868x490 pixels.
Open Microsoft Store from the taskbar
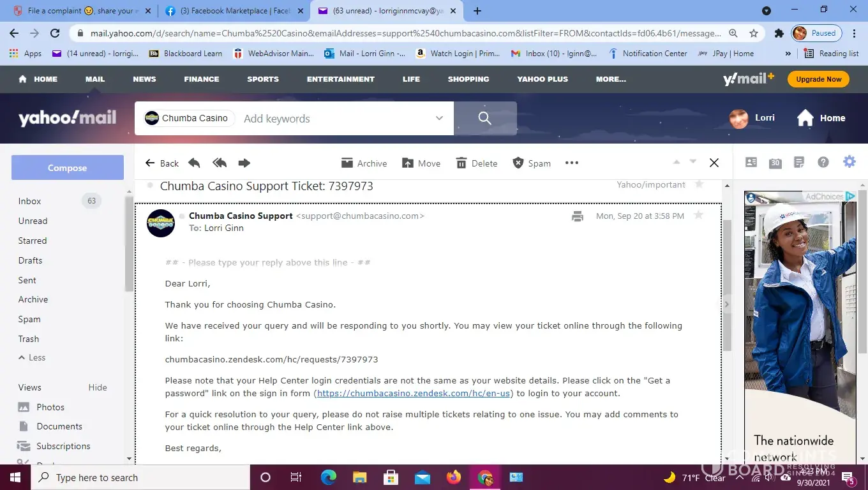coord(391,477)
